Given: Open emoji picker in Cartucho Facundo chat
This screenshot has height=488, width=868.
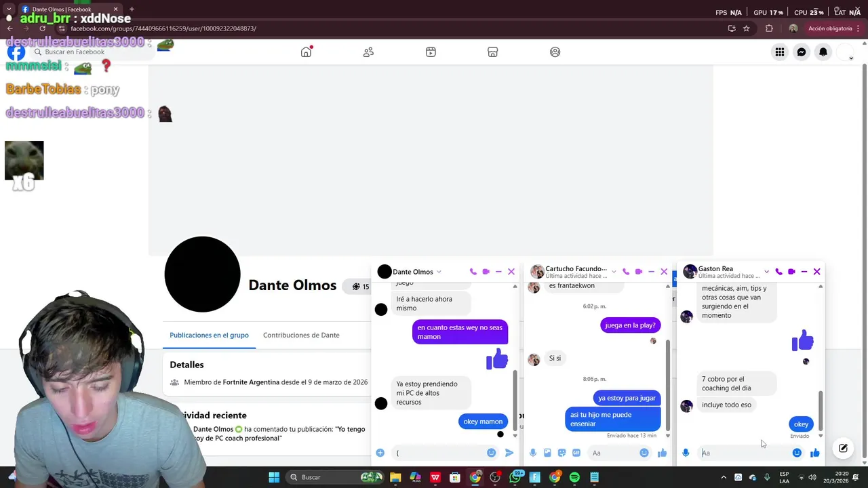Looking at the screenshot, I should (644, 453).
